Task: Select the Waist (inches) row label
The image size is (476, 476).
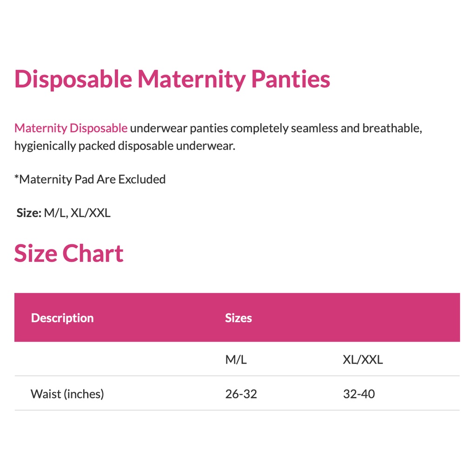Action: click(x=67, y=394)
